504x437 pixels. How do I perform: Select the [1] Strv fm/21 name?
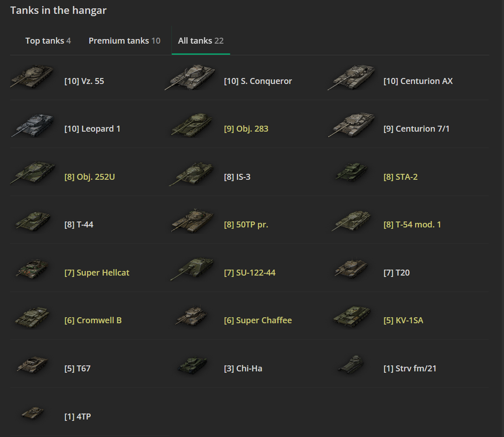410,368
